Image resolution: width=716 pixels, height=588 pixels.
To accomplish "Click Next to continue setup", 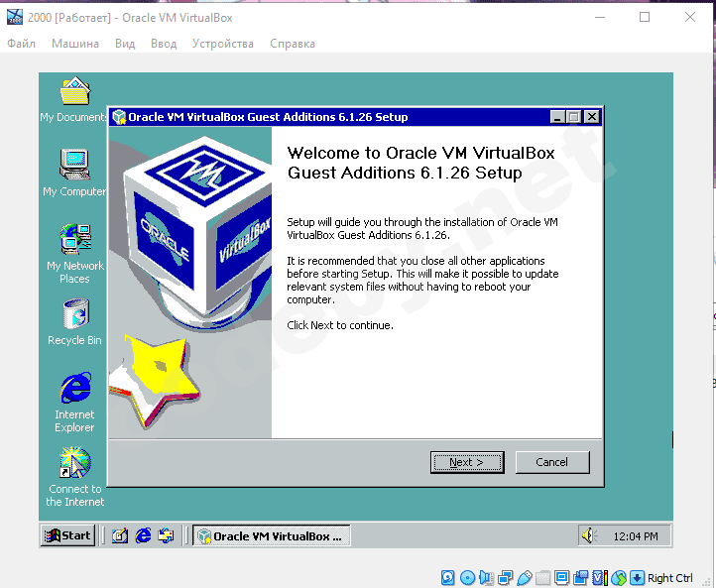I will pyautogui.click(x=467, y=462).
